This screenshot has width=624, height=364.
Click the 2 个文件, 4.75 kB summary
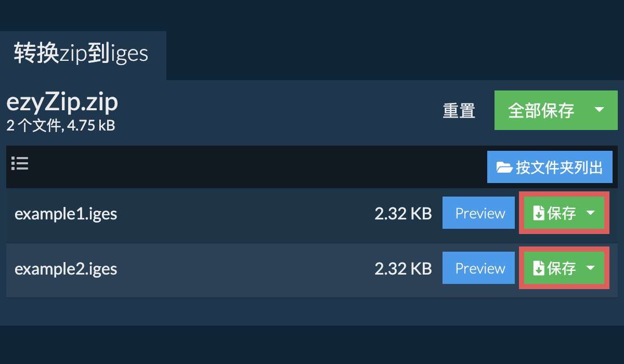click(x=60, y=125)
